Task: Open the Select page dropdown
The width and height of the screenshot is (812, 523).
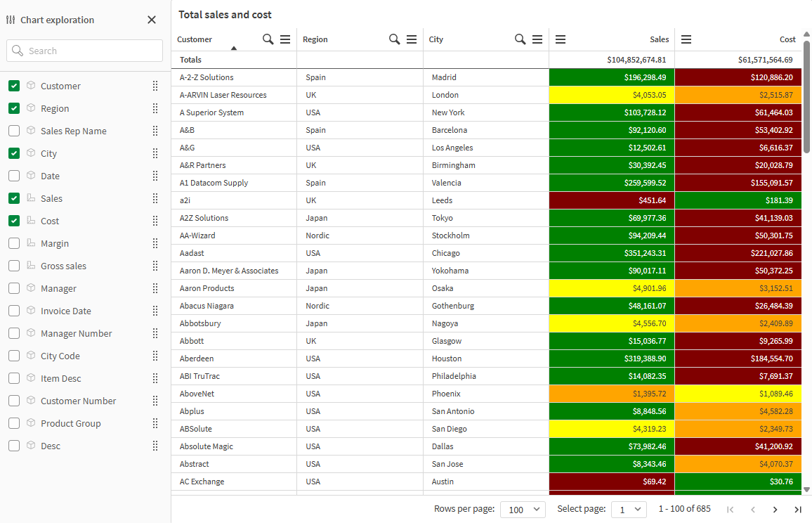Action: tap(629, 508)
